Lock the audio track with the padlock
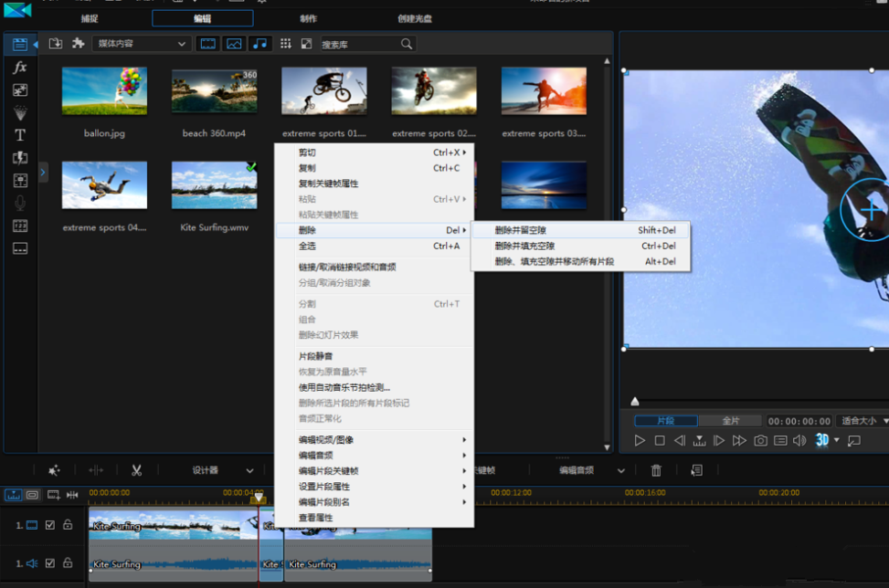The width and height of the screenshot is (889, 588). (67, 564)
